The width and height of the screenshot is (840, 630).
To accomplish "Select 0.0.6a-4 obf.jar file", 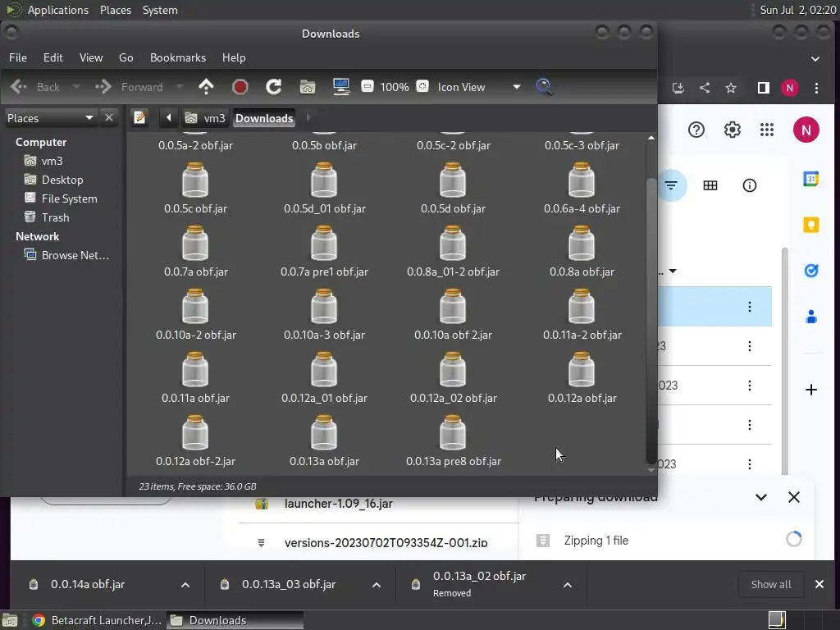I will point(582,188).
